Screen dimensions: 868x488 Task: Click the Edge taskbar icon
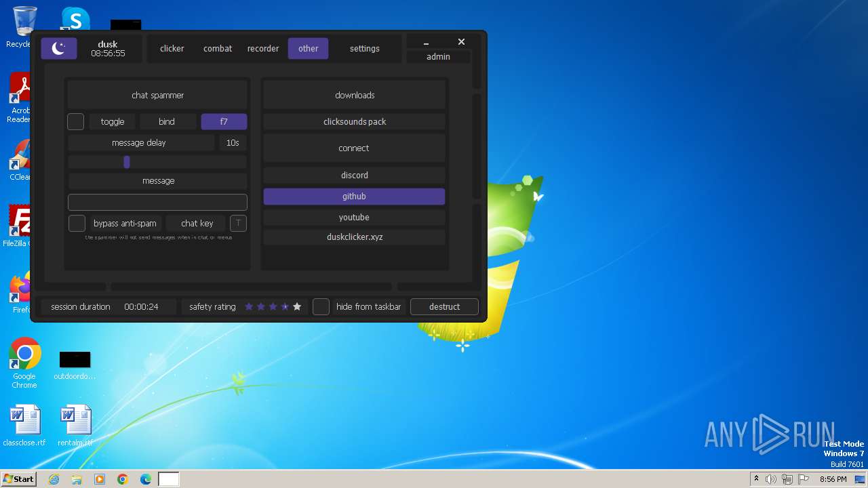[146, 479]
